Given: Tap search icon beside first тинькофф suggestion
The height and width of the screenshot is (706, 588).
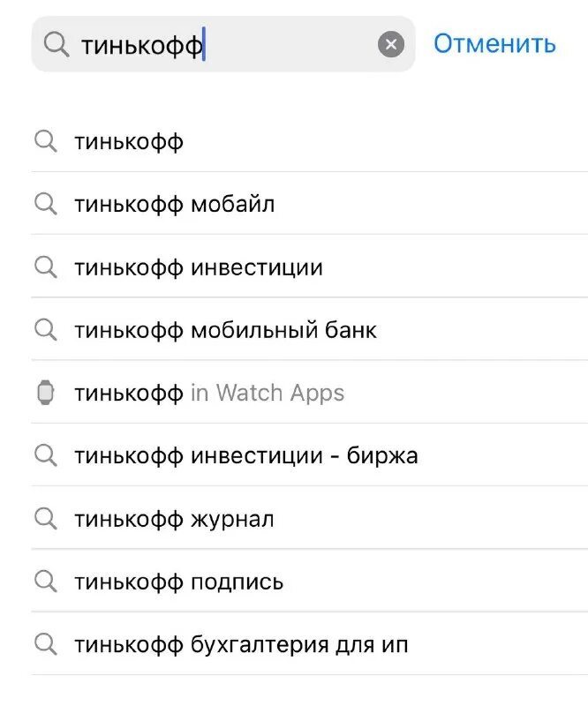Looking at the screenshot, I should tap(45, 141).
